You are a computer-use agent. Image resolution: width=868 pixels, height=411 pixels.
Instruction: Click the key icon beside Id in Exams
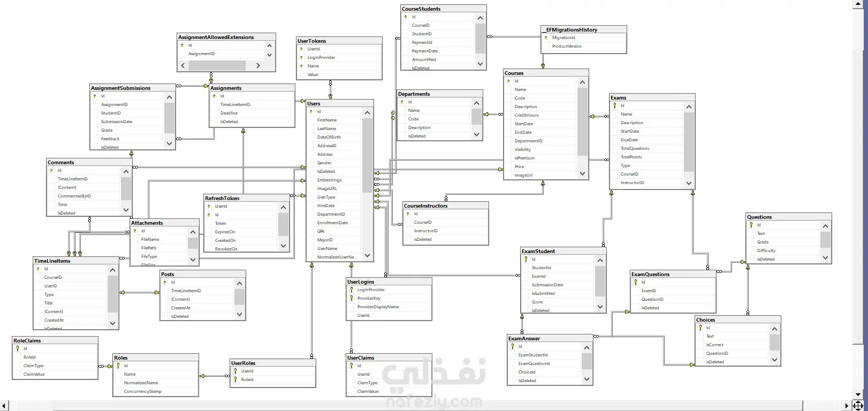tap(614, 106)
